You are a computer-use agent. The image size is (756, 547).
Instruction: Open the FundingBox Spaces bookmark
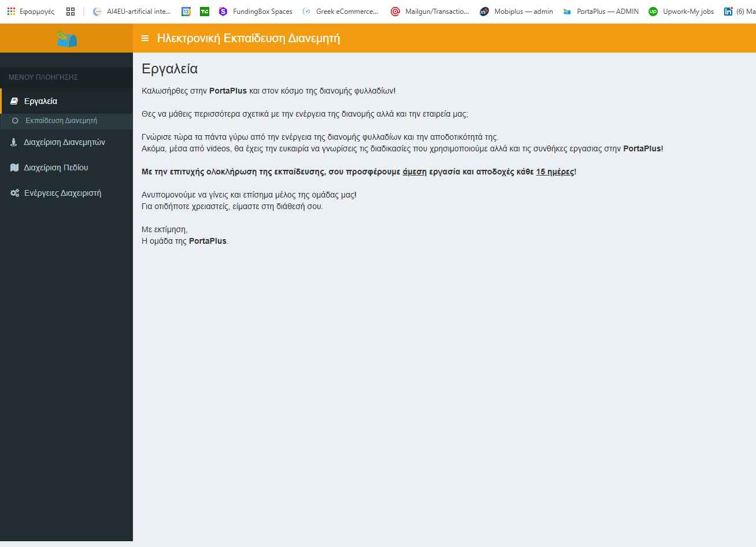[x=255, y=12]
